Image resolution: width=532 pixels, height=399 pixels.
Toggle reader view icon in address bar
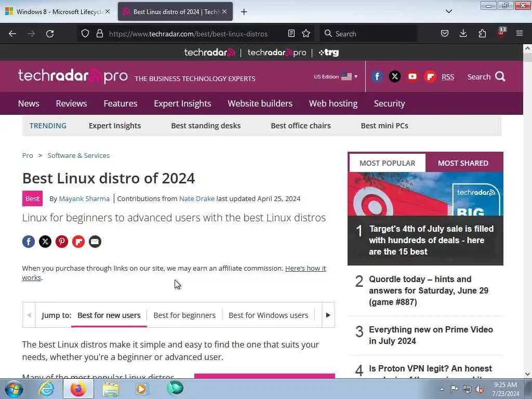291,33
